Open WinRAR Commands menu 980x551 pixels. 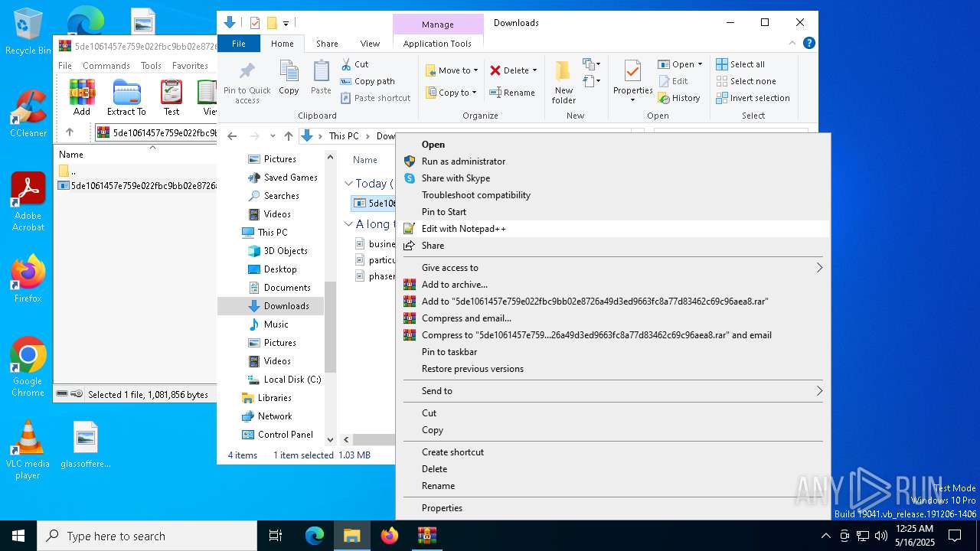(x=106, y=66)
